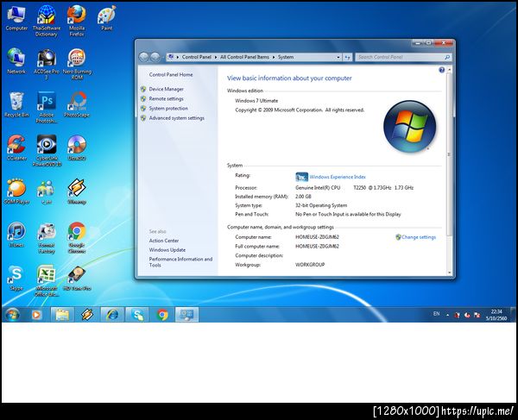Select the GOM Player desktop icon
518x420 pixels.
(x=16, y=191)
